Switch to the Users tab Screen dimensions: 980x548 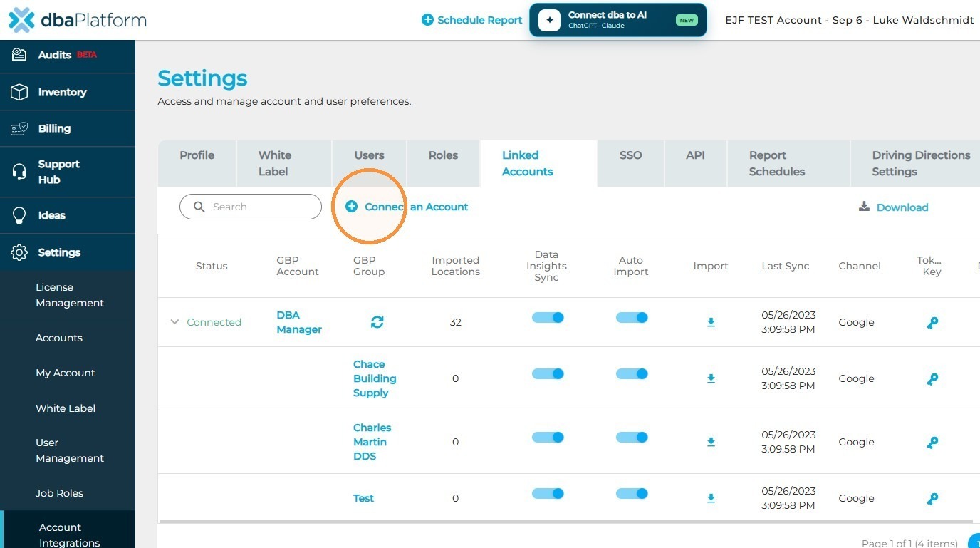click(x=369, y=163)
